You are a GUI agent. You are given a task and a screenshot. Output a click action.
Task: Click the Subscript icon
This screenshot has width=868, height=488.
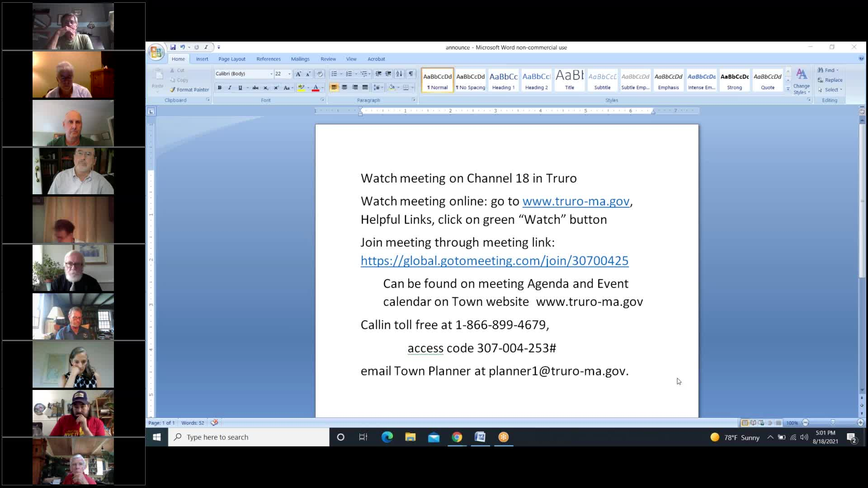pyautogui.click(x=266, y=88)
